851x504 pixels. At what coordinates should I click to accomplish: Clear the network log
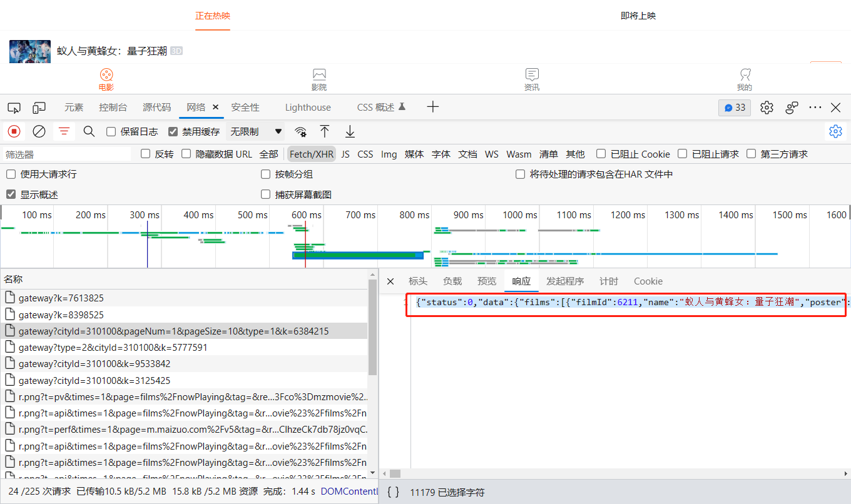[x=39, y=131]
